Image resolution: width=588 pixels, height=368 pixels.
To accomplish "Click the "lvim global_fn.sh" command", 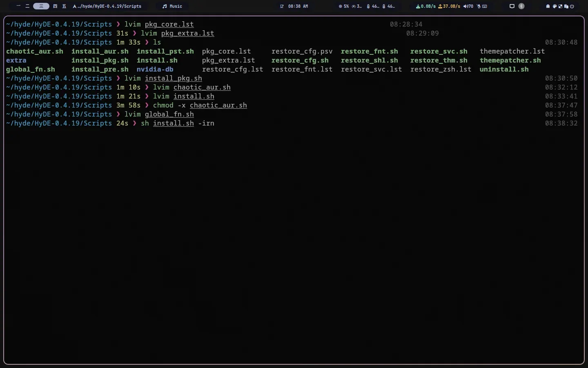I will pos(159,114).
